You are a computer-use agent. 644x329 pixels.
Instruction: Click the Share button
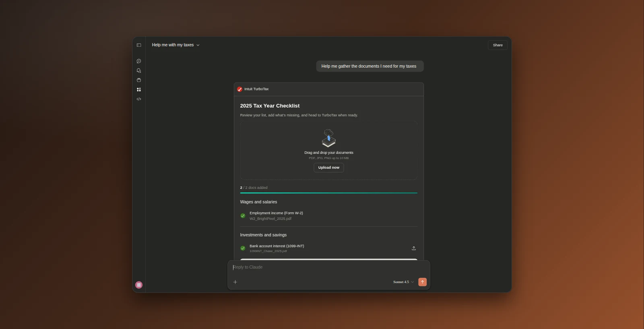pos(498,45)
